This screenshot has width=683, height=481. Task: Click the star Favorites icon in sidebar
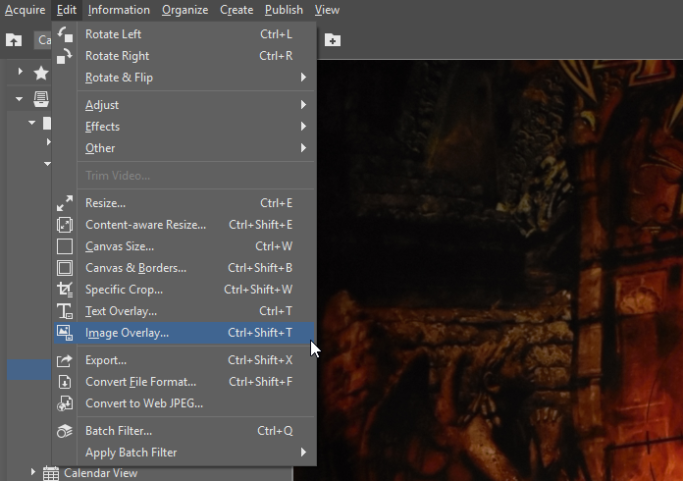click(41, 73)
